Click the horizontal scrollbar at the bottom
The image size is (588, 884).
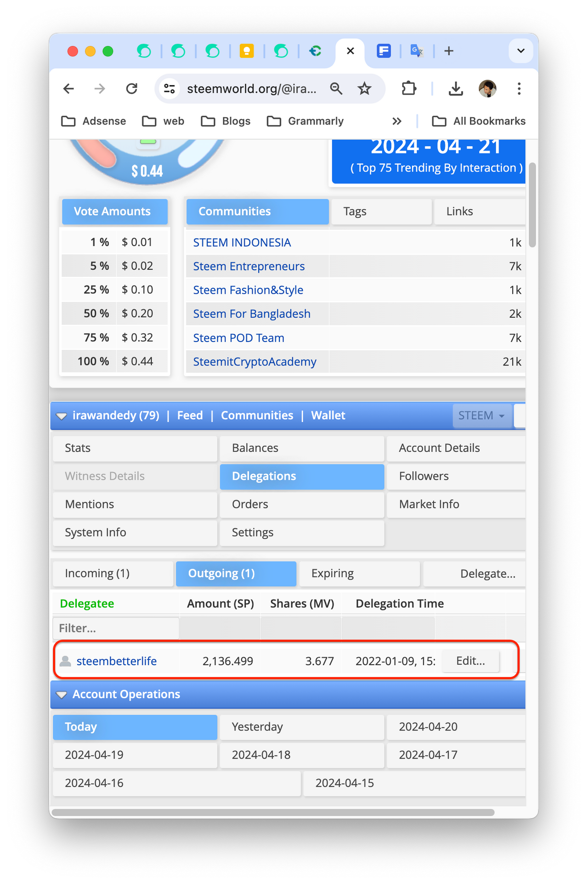click(273, 812)
